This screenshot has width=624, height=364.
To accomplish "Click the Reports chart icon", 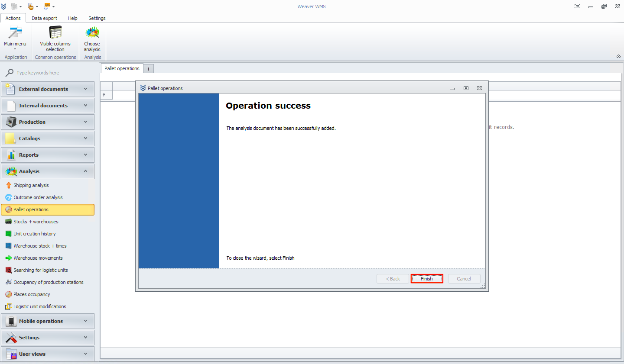I will [11, 155].
